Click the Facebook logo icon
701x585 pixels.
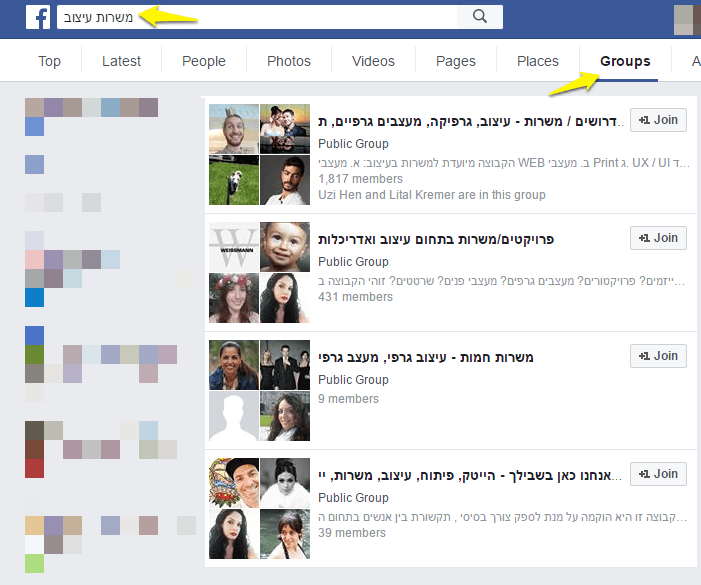(x=38, y=17)
